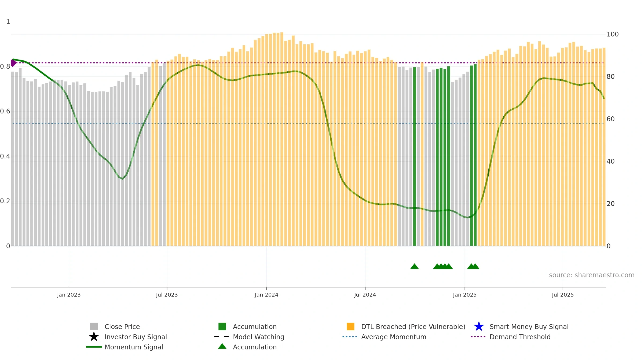Image resolution: width=644 pixels, height=362 pixels.
Task: Click the rightmost accumulation triangle after Jan 2025
Action: point(475,266)
